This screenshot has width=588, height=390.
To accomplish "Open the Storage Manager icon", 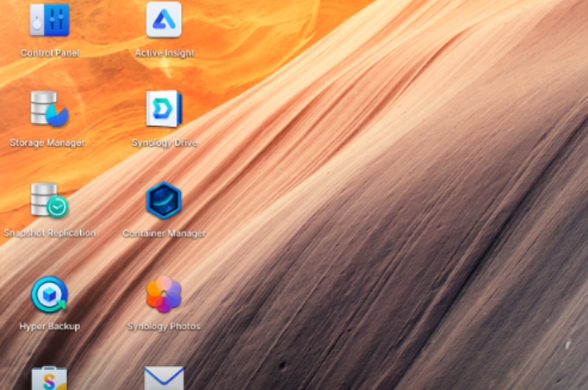I will (49, 108).
